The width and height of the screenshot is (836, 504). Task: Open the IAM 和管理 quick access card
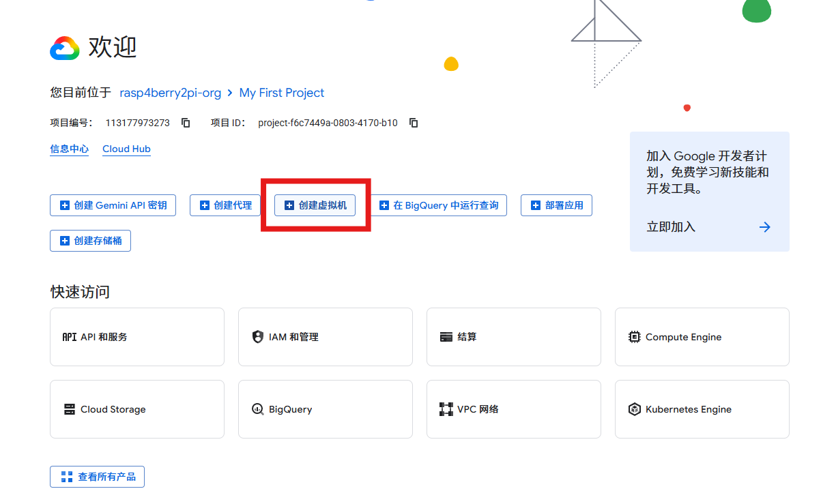(x=326, y=337)
